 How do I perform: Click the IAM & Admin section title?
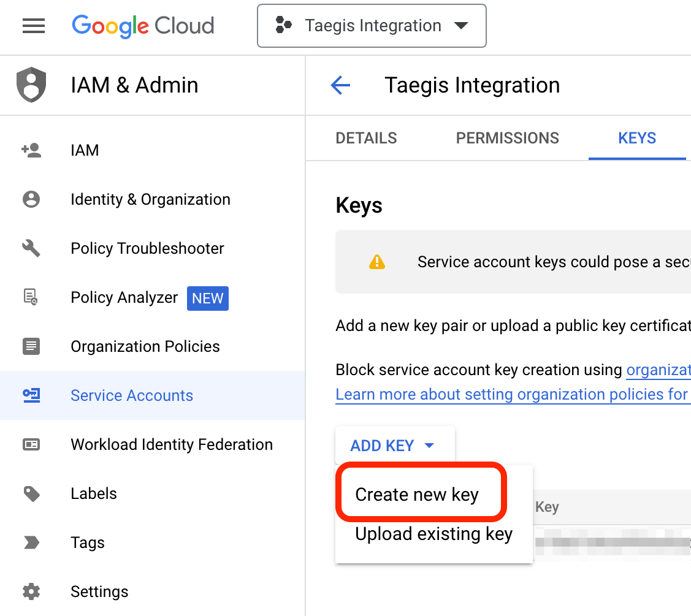pos(134,85)
